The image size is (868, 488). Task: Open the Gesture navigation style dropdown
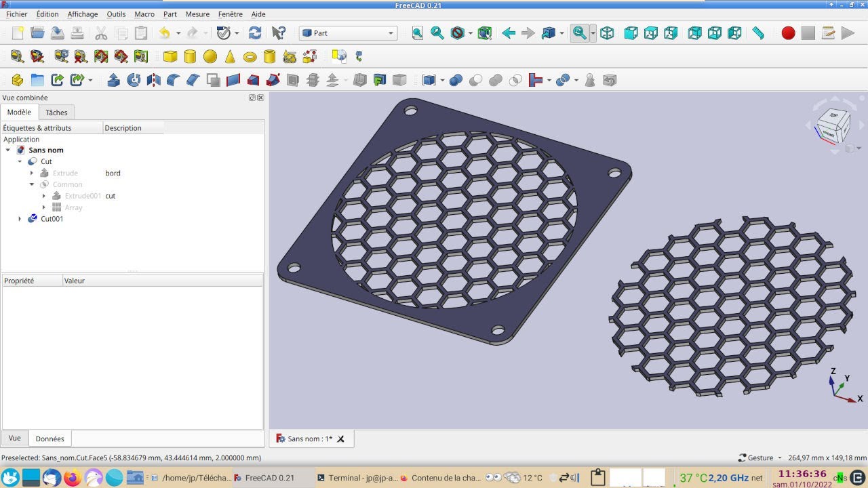pos(760,458)
